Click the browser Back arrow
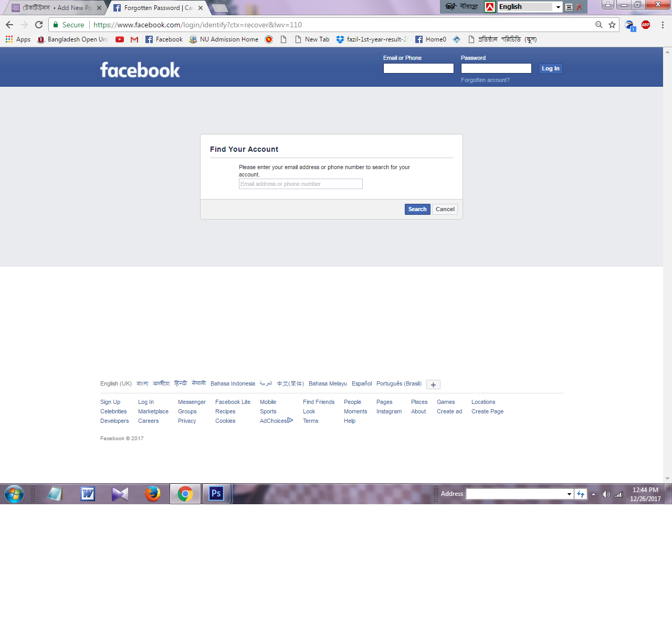672x624 pixels. (x=9, y=25)
